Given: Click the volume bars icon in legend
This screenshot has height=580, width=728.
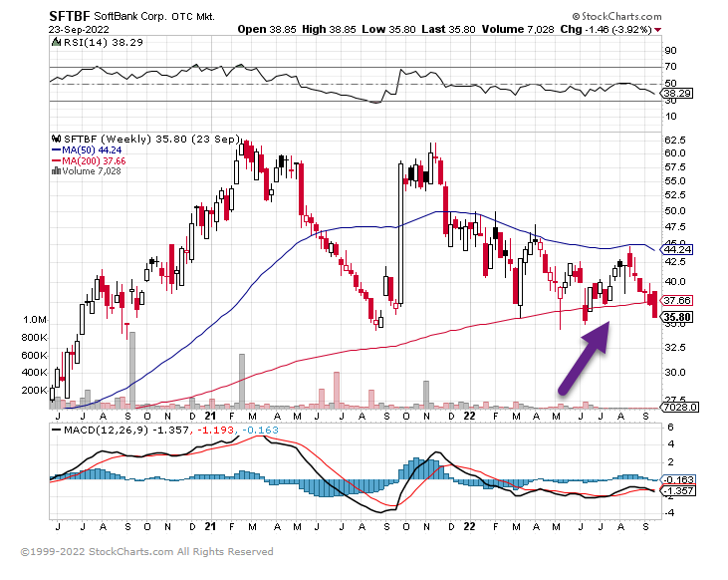Looking at the screenshot, I should coord(56,170).
